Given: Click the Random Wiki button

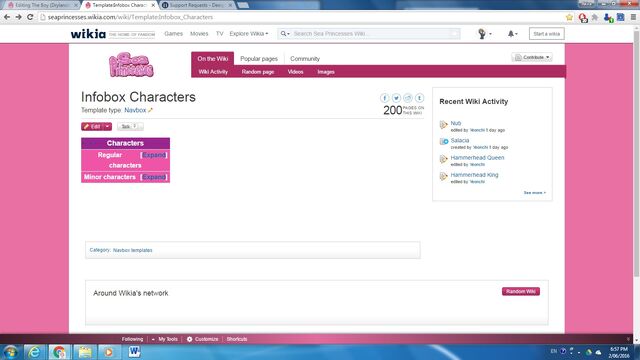Looking at the screenshot, I should 521,291.
